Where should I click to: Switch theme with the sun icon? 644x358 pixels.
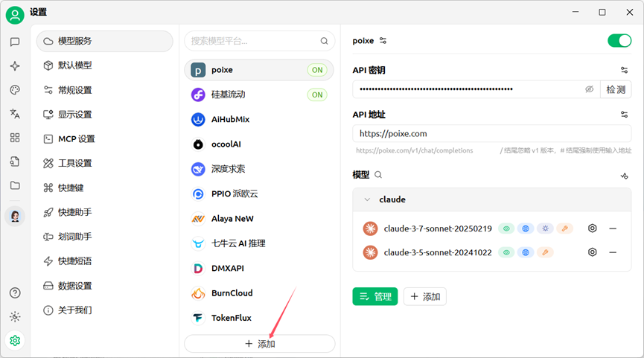click(15, 316)
